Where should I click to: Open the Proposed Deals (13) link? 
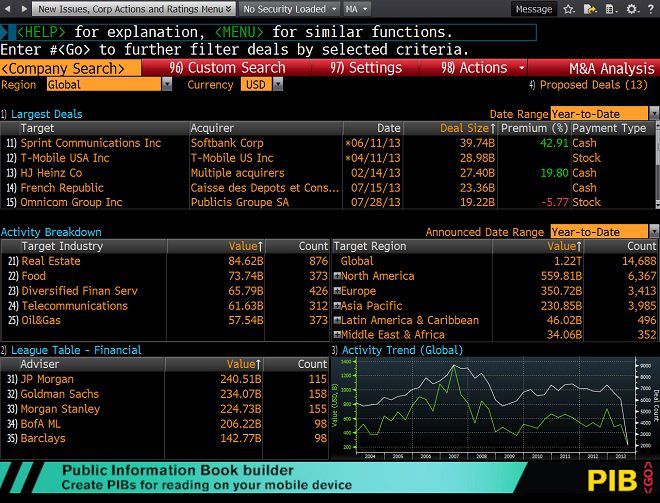coord(588,85)
